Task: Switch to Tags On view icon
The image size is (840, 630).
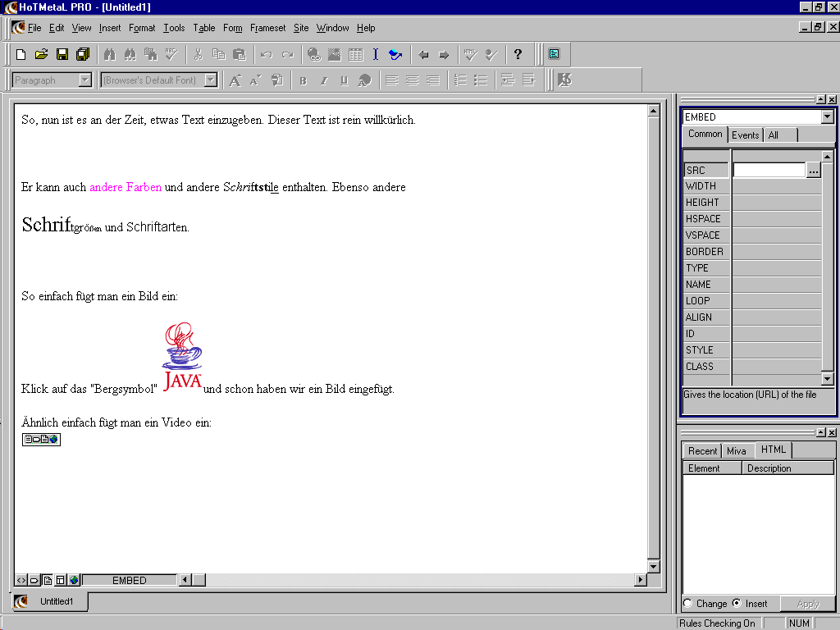Action: [34, 580]
